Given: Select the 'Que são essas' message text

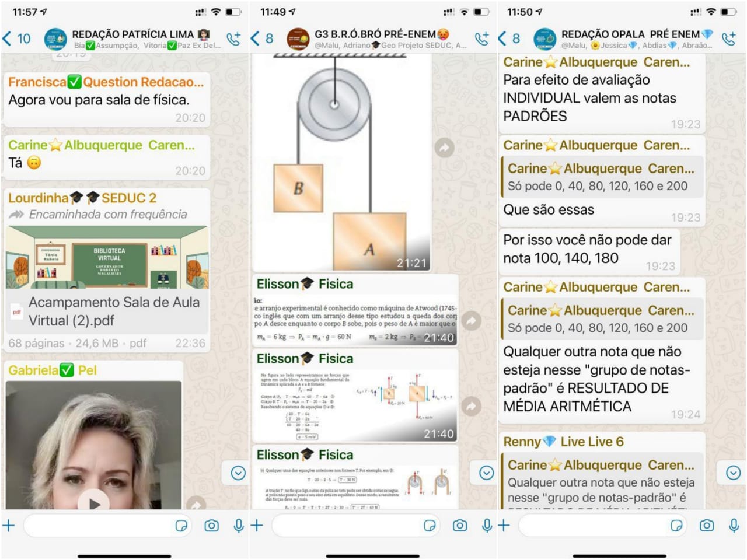Looking at the screenshot, I should click(x=549, y=210).
